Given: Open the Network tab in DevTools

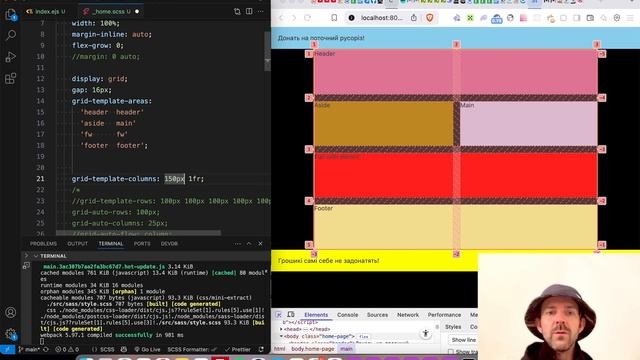Looking at the screenshot, I should [408, 315].
